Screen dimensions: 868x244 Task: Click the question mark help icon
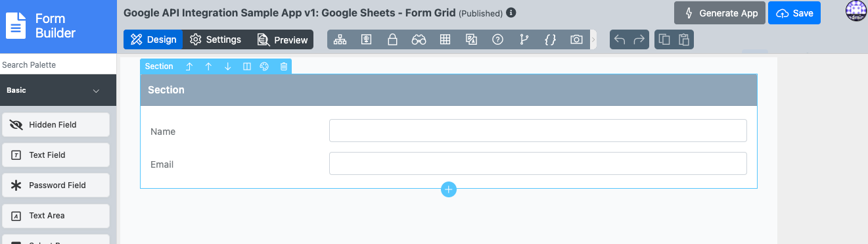click(497, 39)
